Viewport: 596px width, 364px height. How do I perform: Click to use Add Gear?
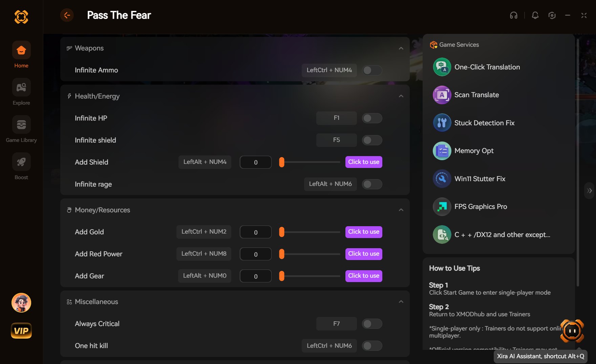[364, 276]
